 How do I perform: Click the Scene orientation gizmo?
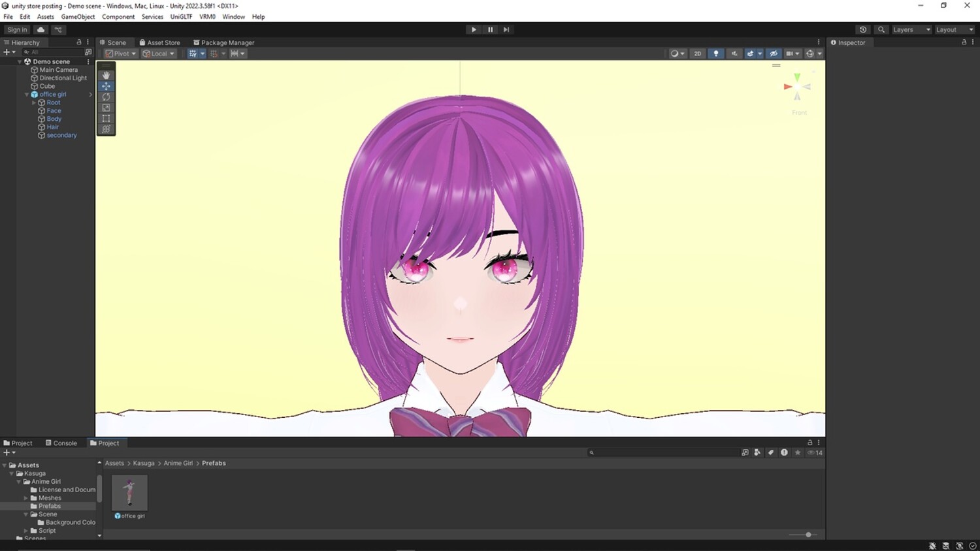click(797, 87)
